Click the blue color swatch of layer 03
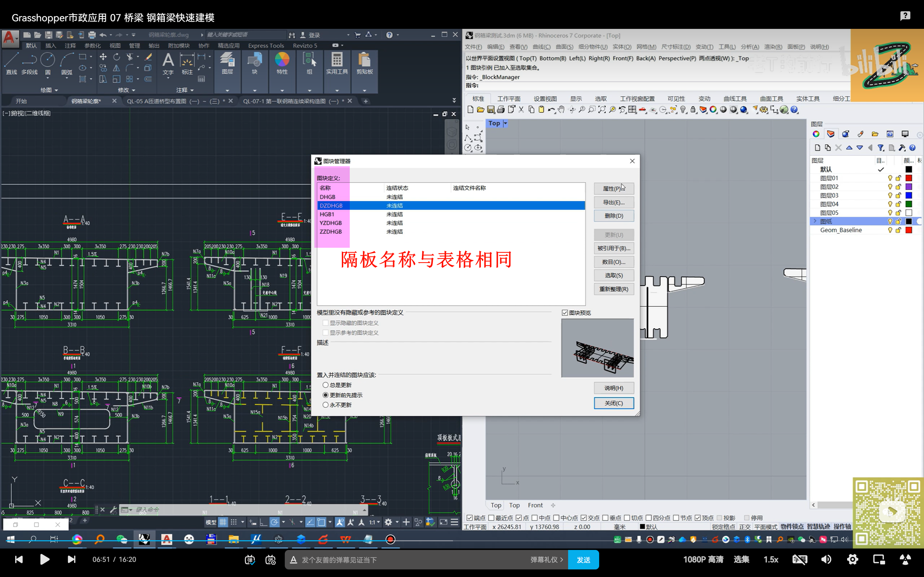Image resolution: width=924 pixels, height=577 pixels. [x=909, y=195]
